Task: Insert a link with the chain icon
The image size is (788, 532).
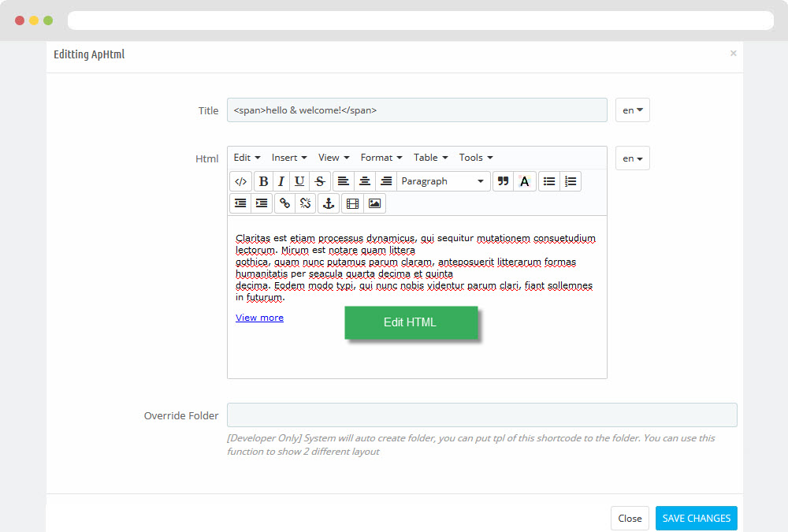Action: pyautogui.click(x=285, y=203)
